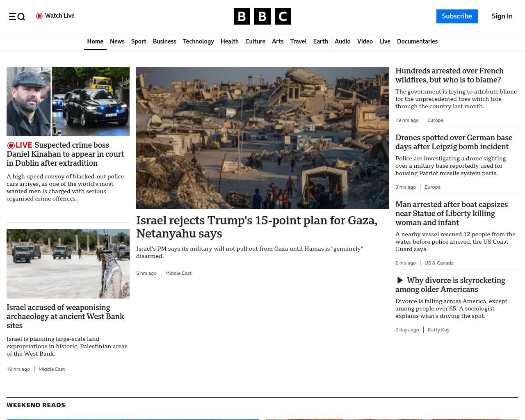
Task: Open the Watch Live link
Action: 55,16
